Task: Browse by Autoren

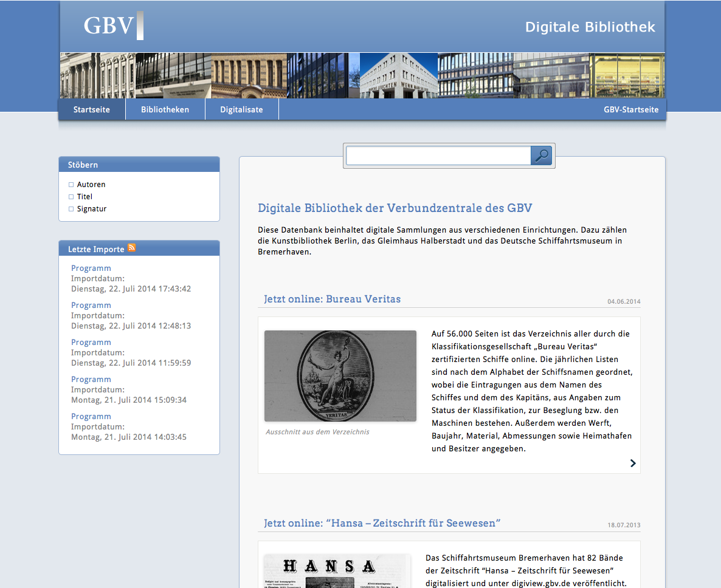Action: [x=91, y=184]
